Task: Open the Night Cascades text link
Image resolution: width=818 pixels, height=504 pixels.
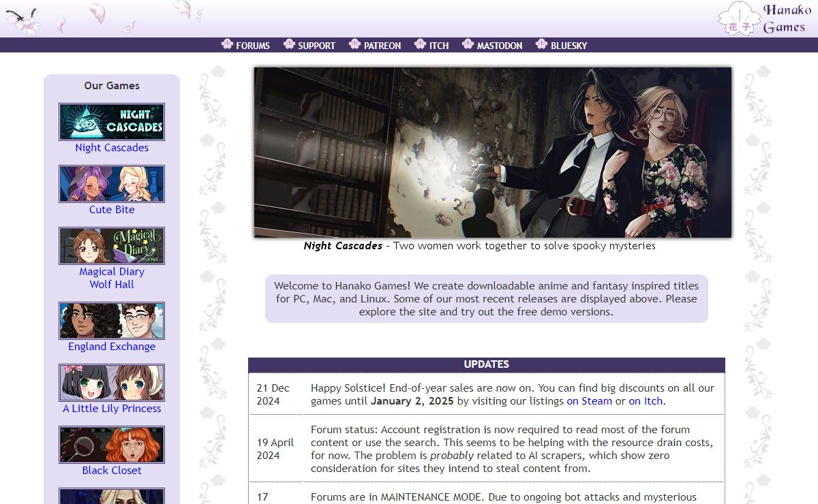Action: 112,148
